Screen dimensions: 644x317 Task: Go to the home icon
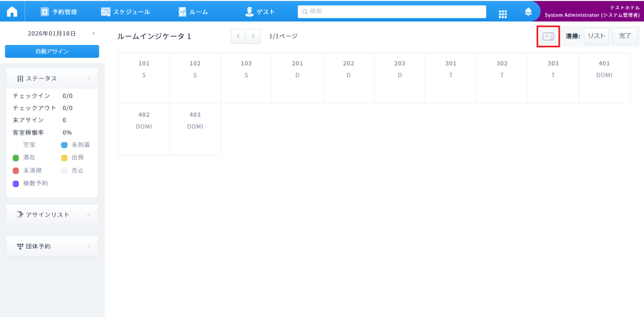click(x=12, y=11)
